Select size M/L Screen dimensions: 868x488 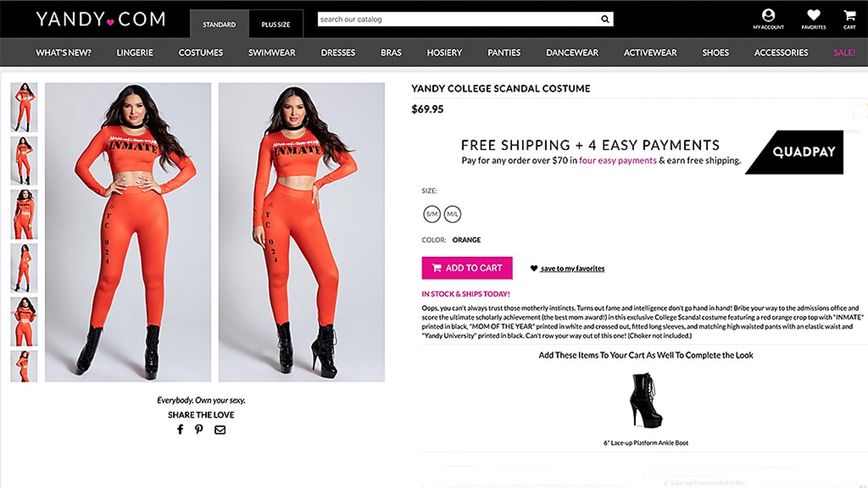(452, 215)
